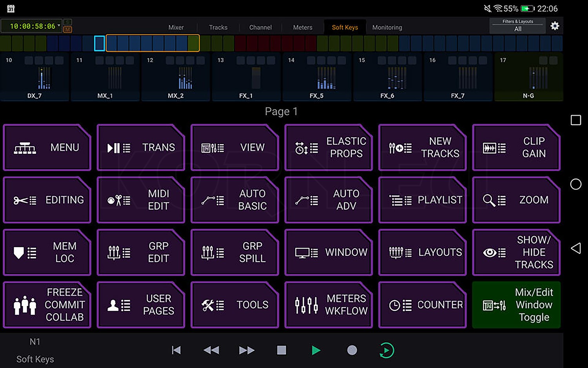Open the Clip Gain soft key

tap(516, 148)
